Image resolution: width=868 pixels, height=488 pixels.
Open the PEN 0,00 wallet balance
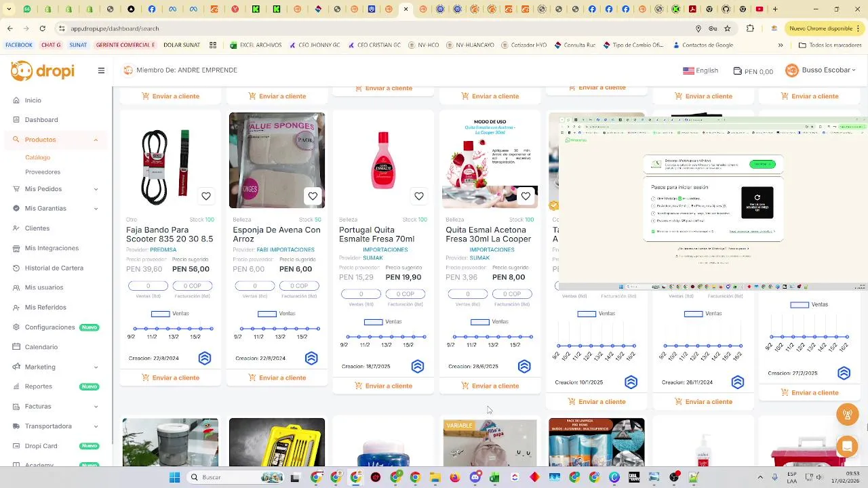[x=753, y=71]
